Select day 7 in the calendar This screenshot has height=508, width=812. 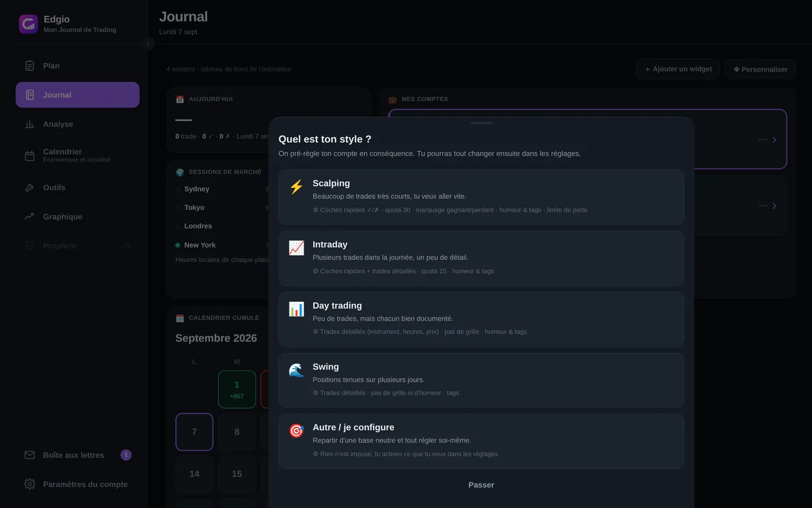point(195,432)
